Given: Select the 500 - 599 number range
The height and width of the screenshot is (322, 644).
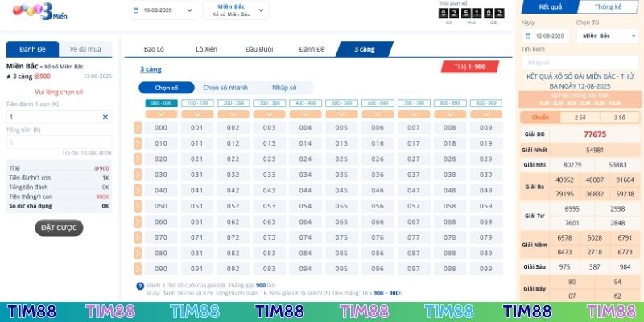Looking at the screenshot, I should point(341,103).
